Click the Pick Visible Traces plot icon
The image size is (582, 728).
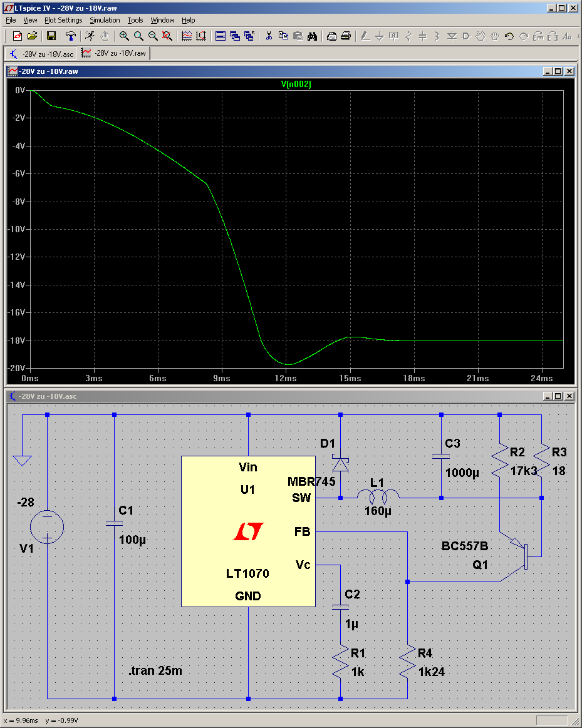pyautogui.click(x=187, y=36)
